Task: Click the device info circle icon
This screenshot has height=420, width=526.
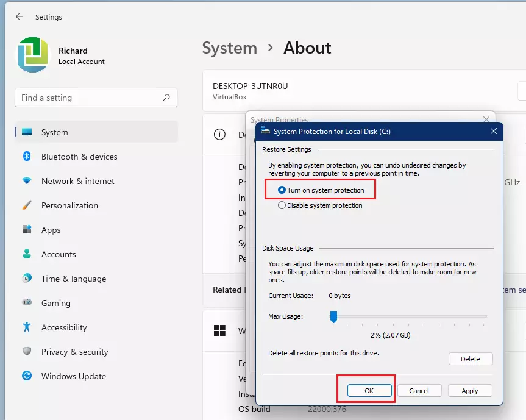Action: (220, 135)
